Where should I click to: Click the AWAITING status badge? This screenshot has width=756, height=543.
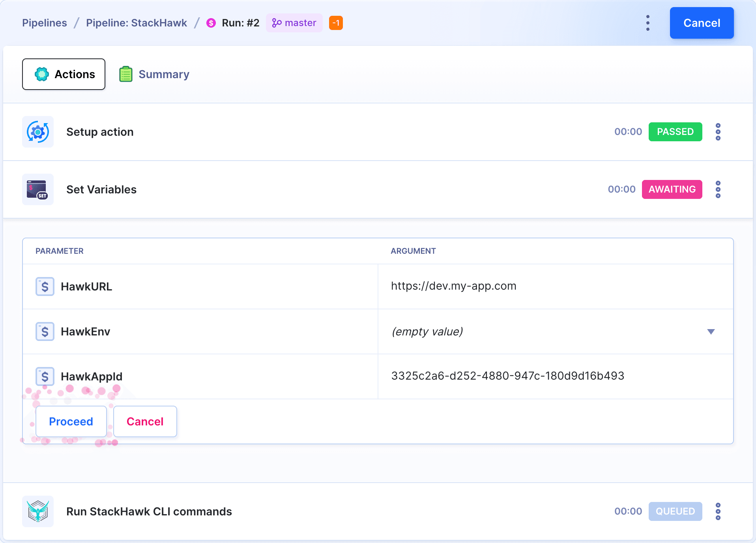672,189
